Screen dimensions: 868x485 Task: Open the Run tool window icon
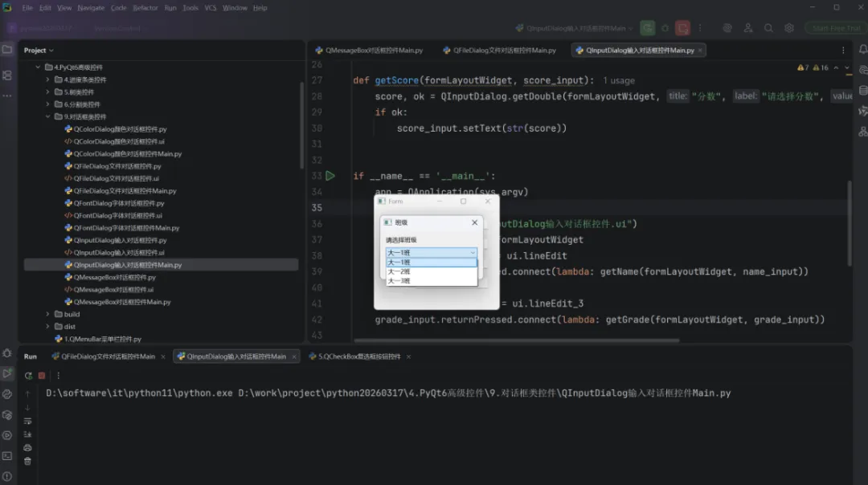[x=7, y=373]
